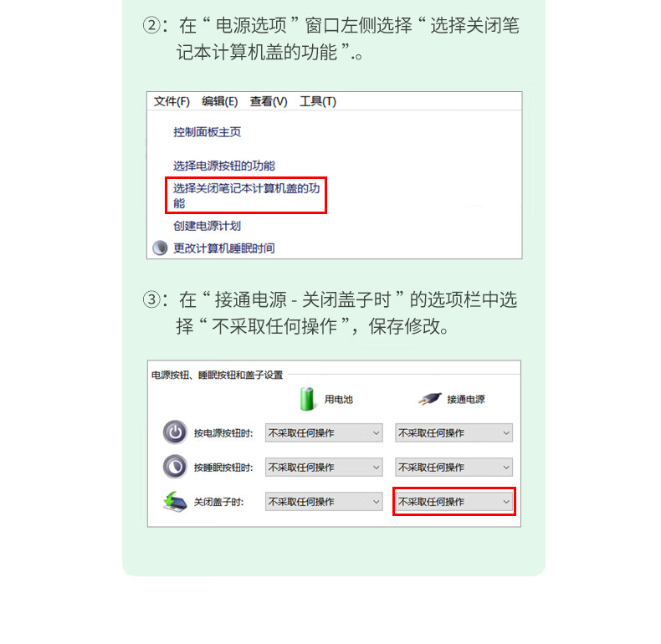661x644 pixels.
Task: Click the power button icon
Action: (175, 432)
